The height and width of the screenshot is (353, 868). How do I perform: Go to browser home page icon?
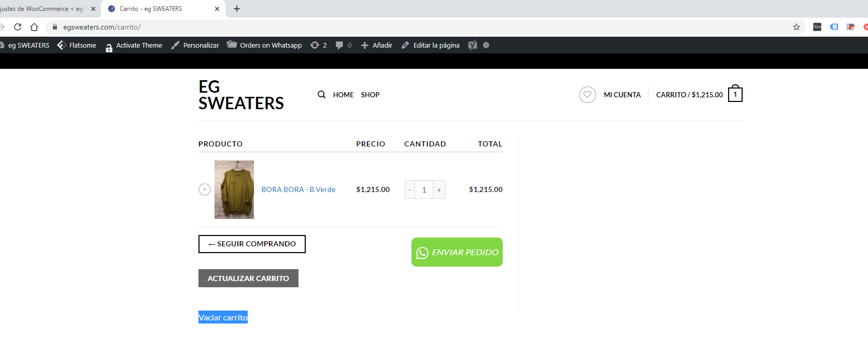(x=34, y=27)
